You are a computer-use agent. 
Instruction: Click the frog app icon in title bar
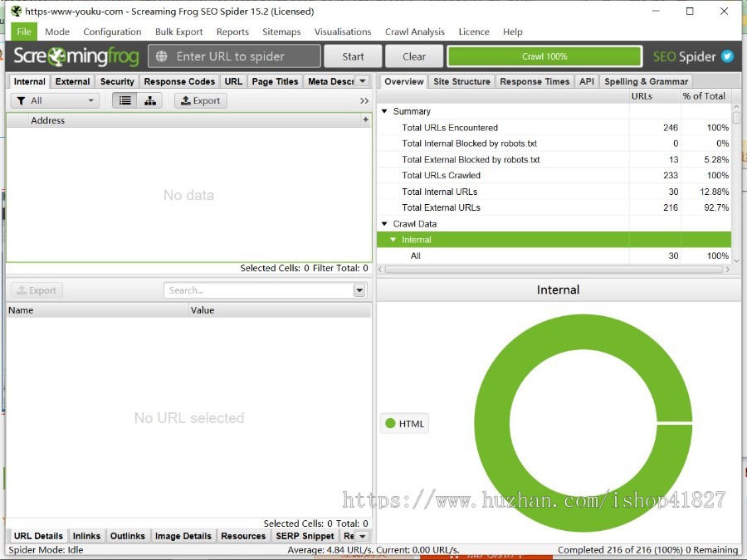tap(16, 11)
